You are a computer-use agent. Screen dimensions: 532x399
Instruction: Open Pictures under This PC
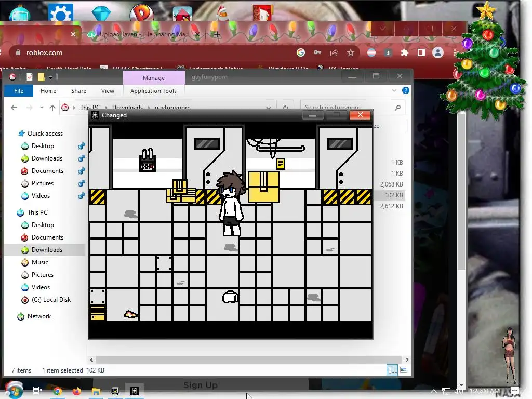click(x=43, y=275)
